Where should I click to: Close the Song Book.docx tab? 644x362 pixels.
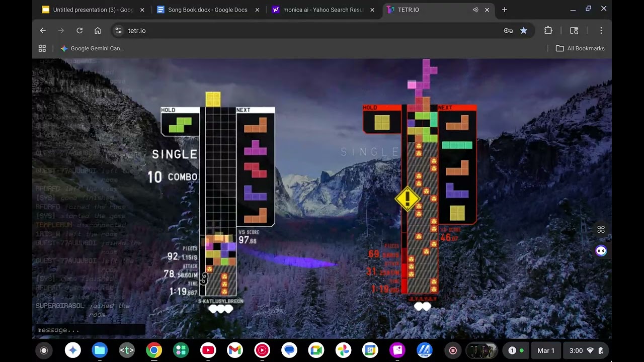click(257, 10)
